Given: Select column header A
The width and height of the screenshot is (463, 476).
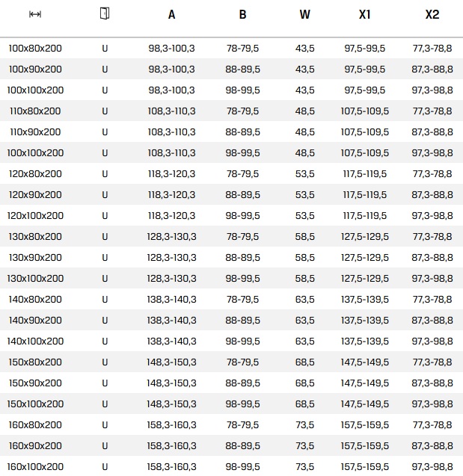Looking at the screenshot, I should tap(171, 15).
